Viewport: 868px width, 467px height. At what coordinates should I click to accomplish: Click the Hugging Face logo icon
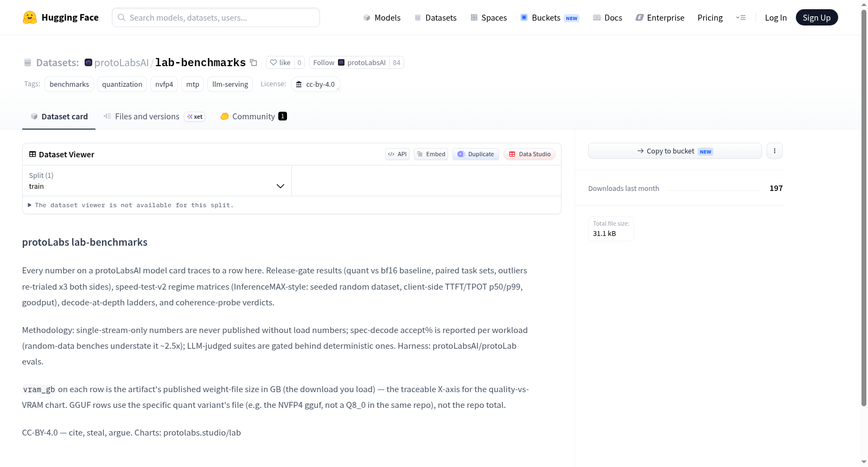[x=30, y=17]
